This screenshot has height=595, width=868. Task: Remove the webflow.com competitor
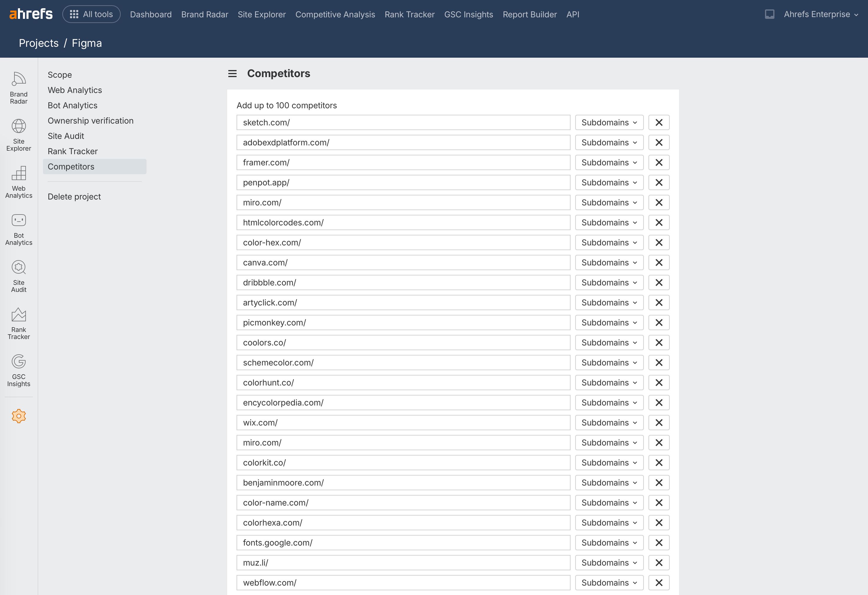659,583
